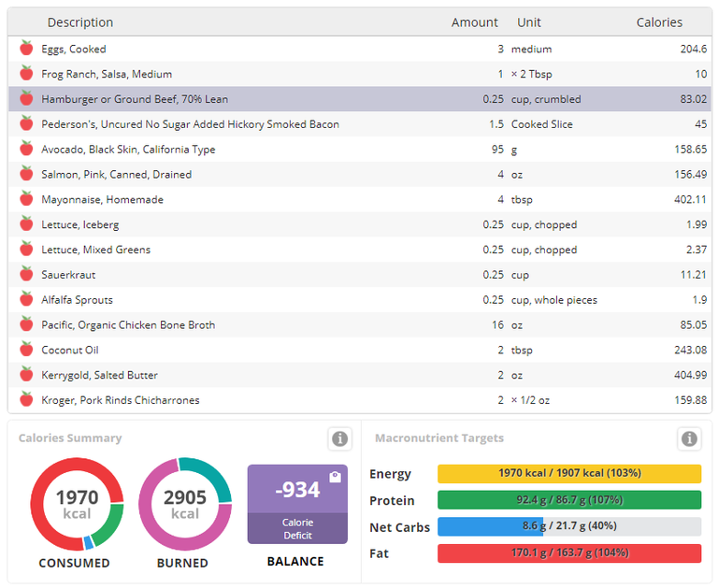Screen dimensions: 718x588
Task: Select "Pacific, Organic Chicken Bone Broth" text
Action: point(128,325)
